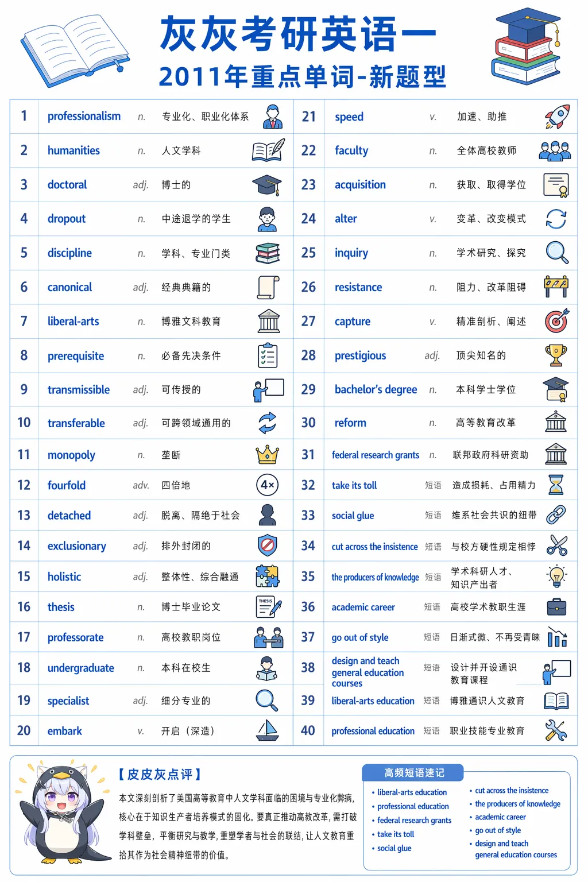
Task: Click the word professorate in row 17
Action: pos(76,637)
